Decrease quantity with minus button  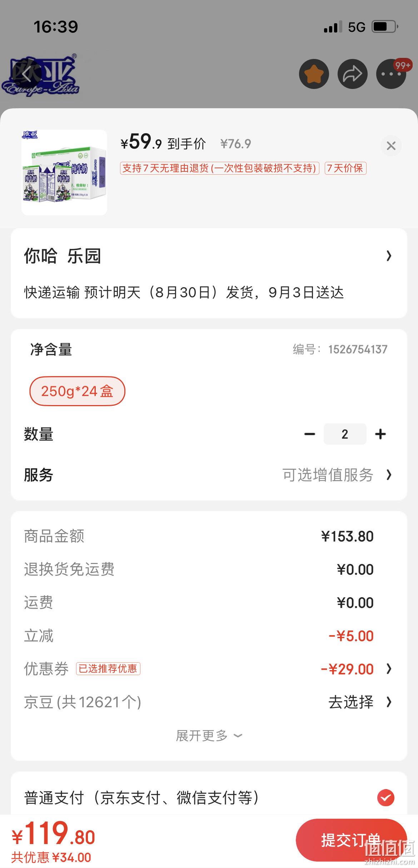pos(309,434)
